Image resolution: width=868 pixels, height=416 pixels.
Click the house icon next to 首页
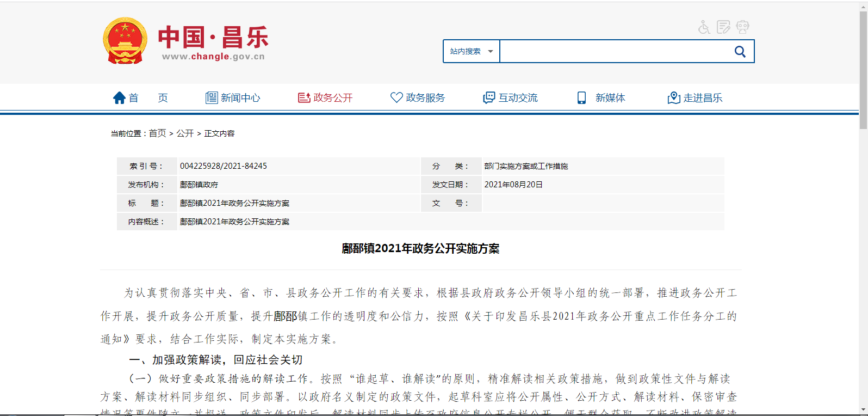coord(119,98)
